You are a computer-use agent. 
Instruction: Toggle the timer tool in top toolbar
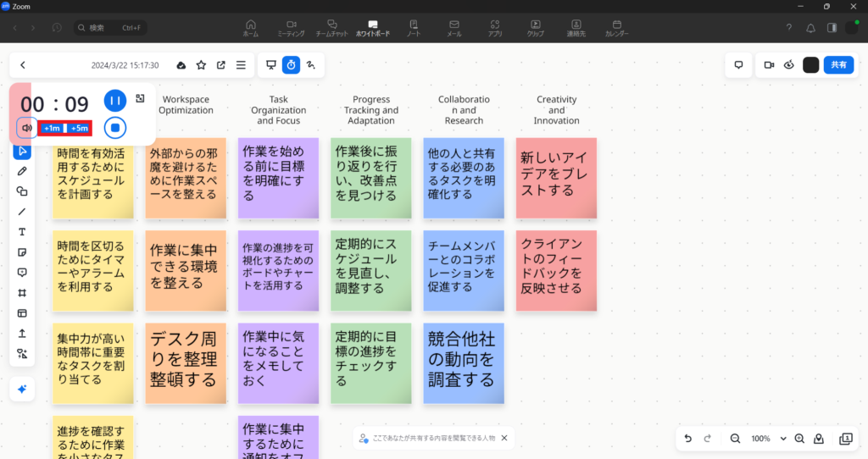tap(291, 65)
